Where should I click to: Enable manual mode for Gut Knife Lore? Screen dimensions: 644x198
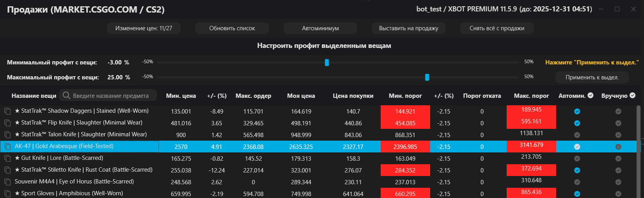(618, 159)
